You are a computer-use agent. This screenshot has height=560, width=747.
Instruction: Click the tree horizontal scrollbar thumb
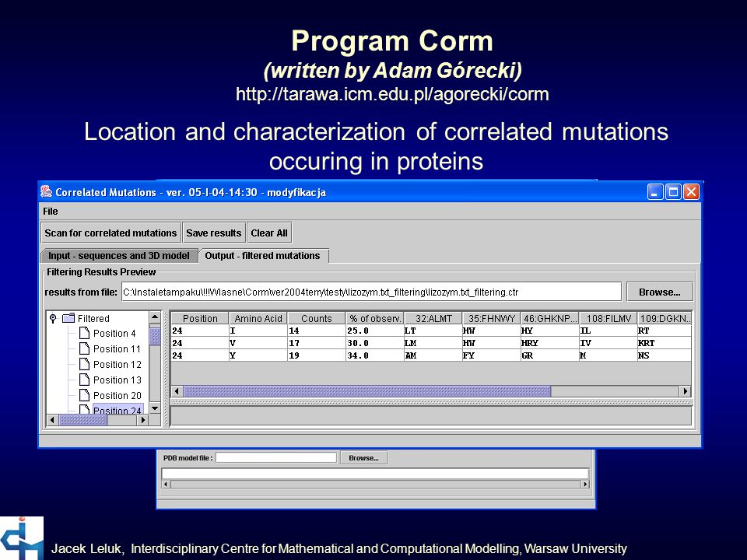[x=83, y=420]
